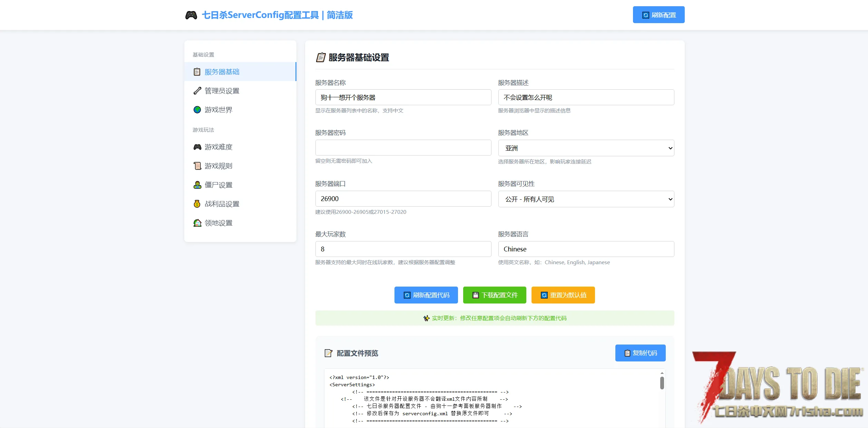Click the zombie icon beside 僵尸设置
This screenshot has height=428, width=868.
coord(197,185)
